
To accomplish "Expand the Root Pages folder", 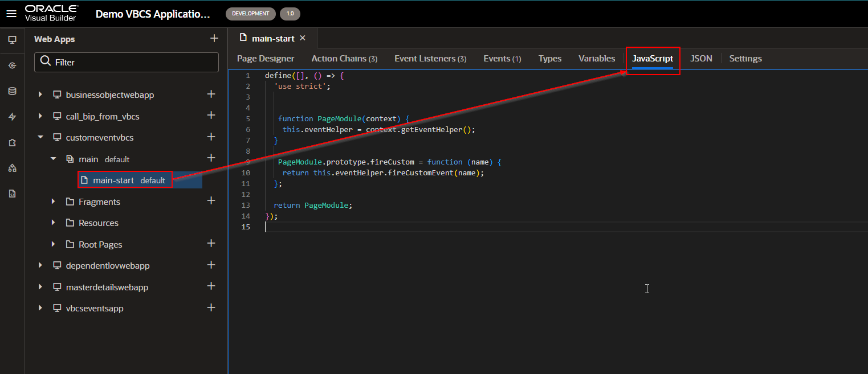I will 53,244.
